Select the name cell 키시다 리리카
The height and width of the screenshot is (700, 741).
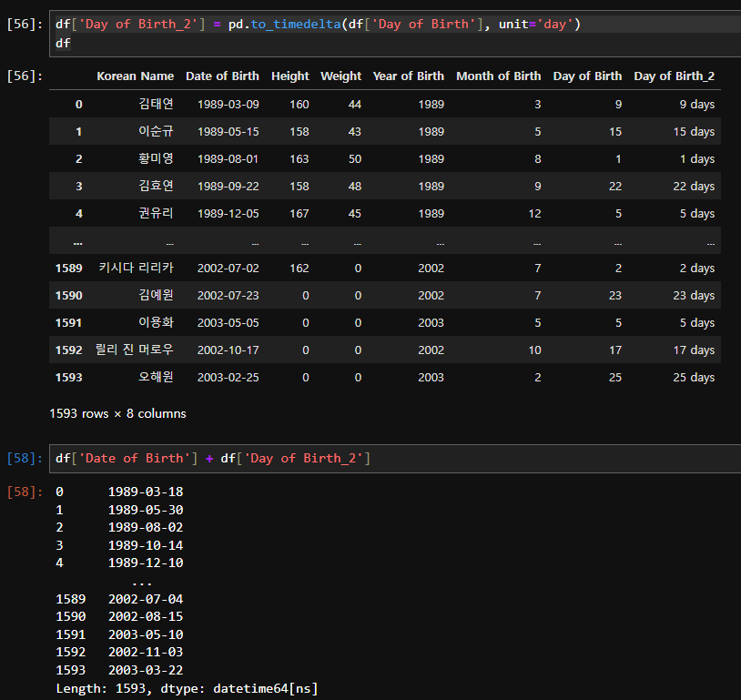pos(137,268)
